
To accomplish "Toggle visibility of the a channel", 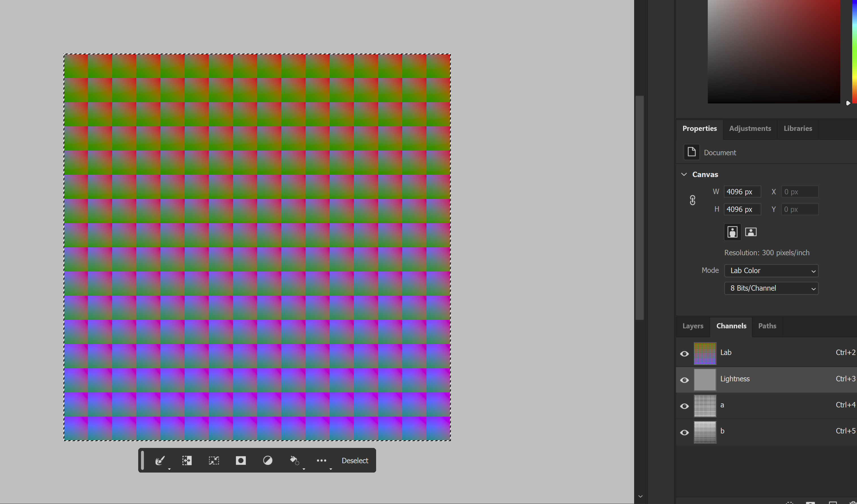I will point(684,406).
